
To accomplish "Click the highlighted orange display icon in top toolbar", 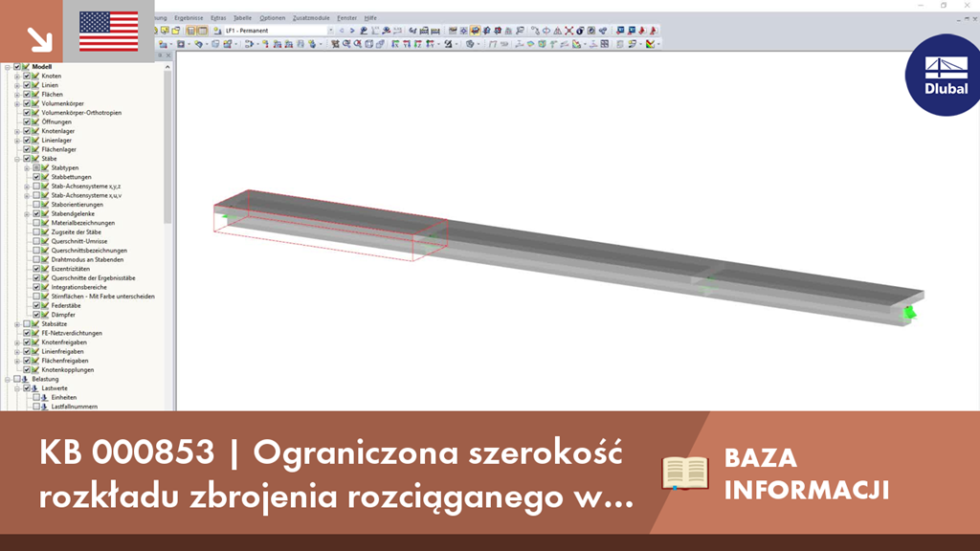I will tap(476, 31).
